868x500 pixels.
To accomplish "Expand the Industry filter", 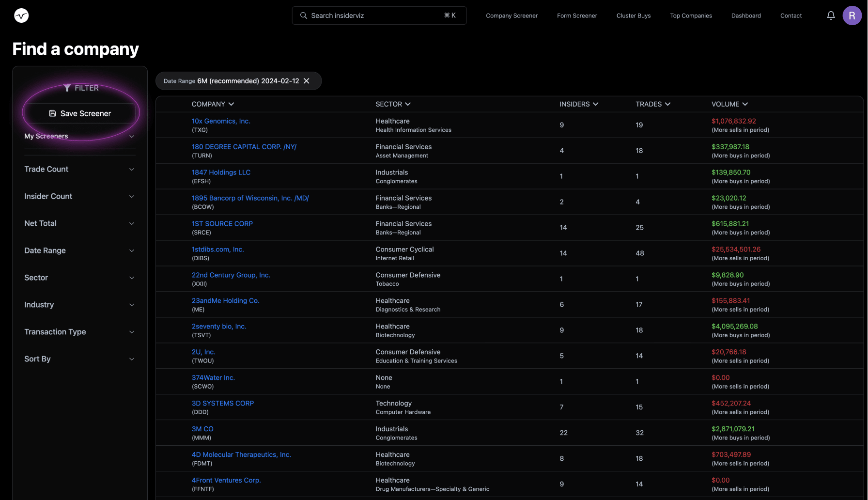I will [x=80, y=305].
